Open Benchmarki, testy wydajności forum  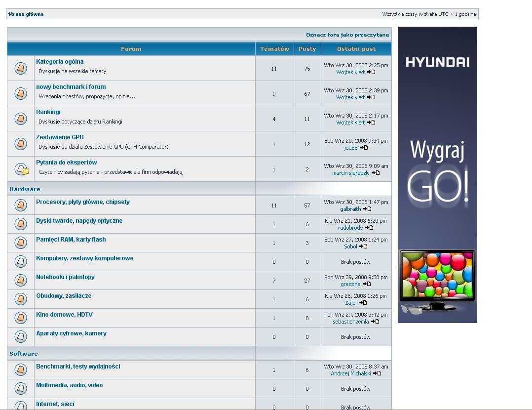(78, 366)
